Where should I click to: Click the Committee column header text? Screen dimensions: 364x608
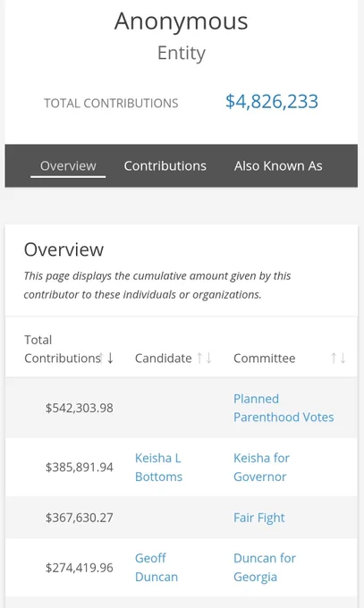pos(264,358)
